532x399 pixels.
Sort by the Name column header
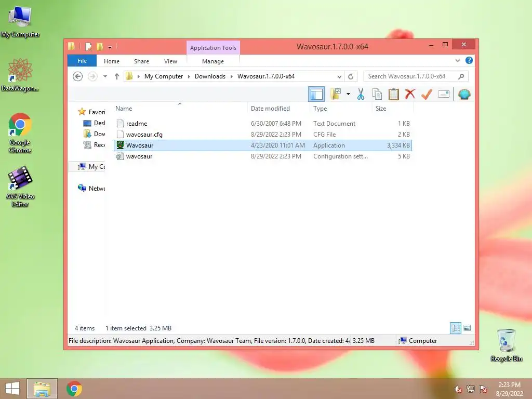tap(180, 109)
